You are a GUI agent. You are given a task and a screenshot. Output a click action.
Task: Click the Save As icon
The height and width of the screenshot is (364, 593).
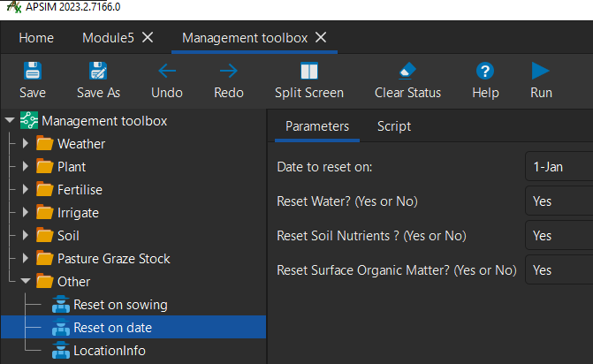coord(98,71)
